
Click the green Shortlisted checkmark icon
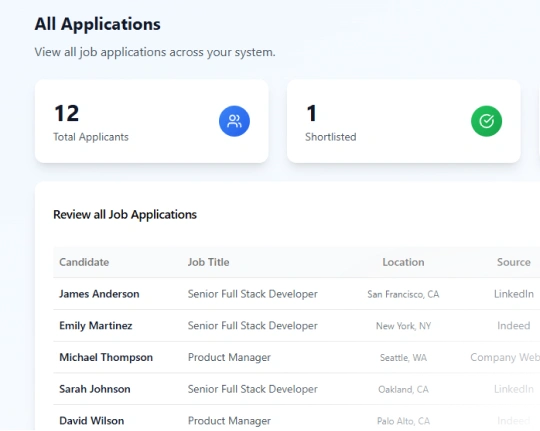coord(486,121)
